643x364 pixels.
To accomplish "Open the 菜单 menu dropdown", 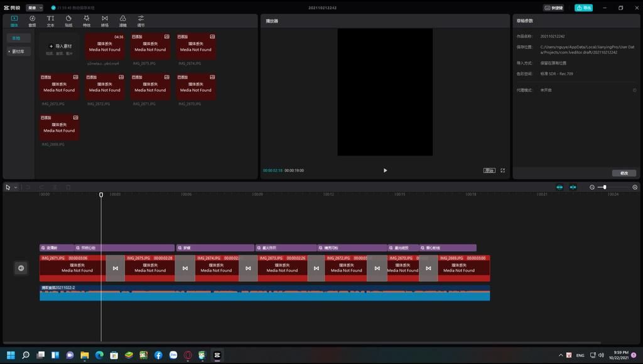I will point(35,8).
